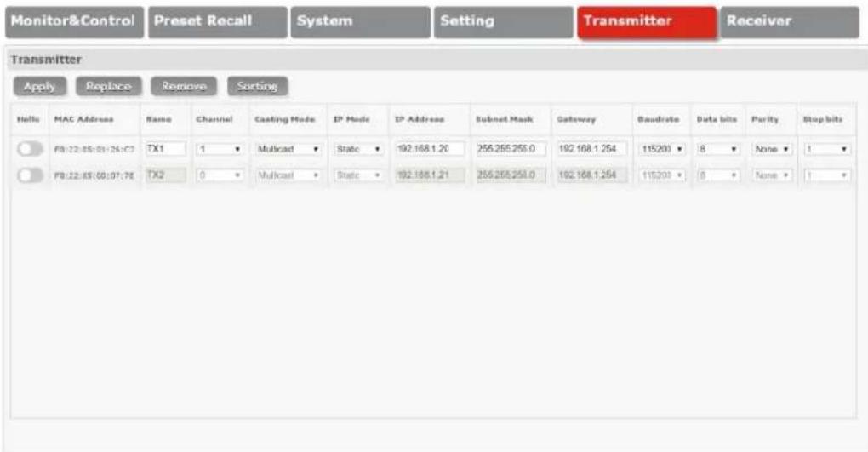
Task: Click the Stop bits column header
Action: click(823, 119)
